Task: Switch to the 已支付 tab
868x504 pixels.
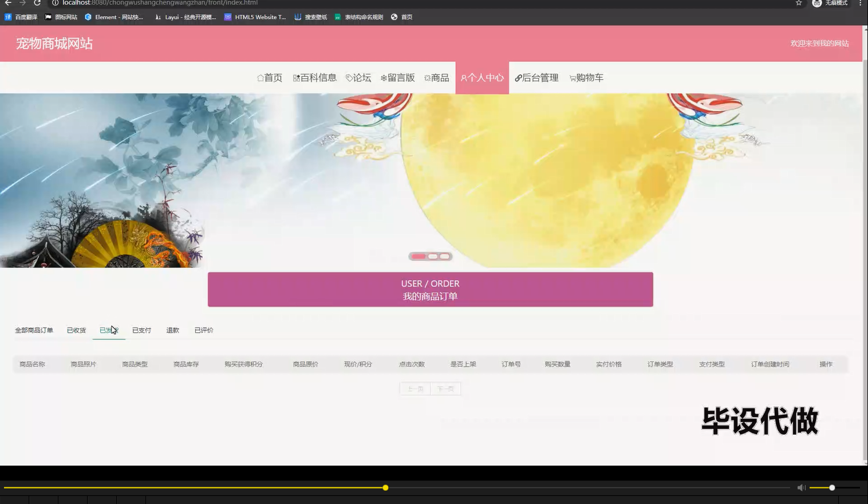Action: coord(141,330)
